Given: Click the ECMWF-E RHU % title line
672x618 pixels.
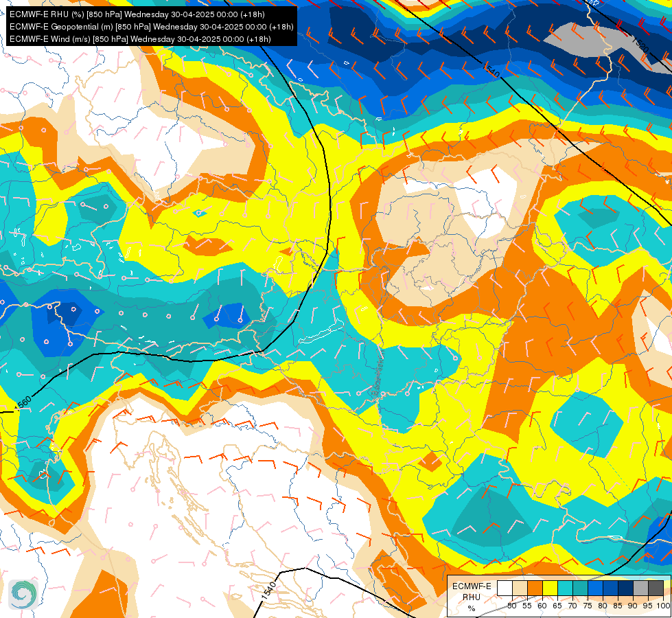Looking at the screenshot, I should (137, 14).
